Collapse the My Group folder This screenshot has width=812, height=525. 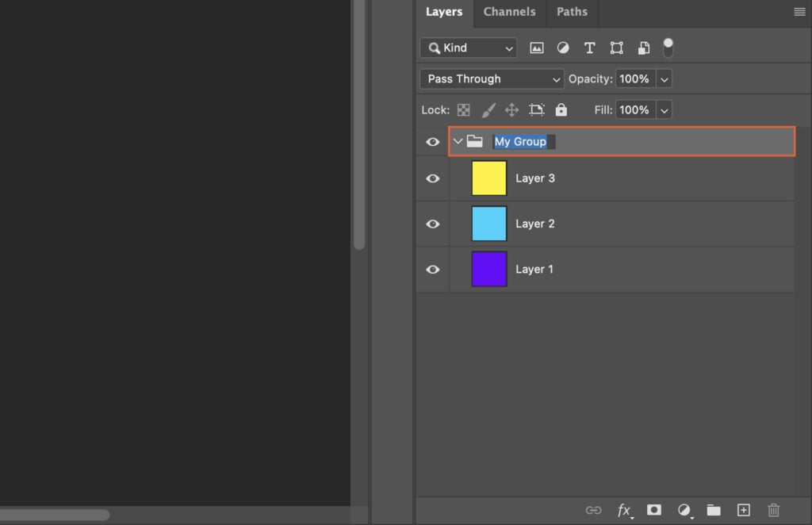(458, 140)
